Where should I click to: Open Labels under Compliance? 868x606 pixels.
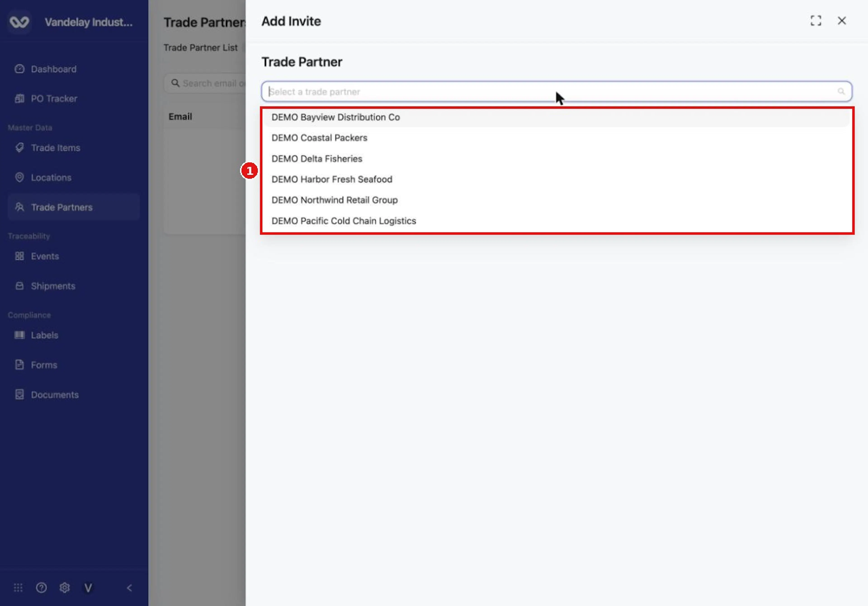[x=74, y=335]
